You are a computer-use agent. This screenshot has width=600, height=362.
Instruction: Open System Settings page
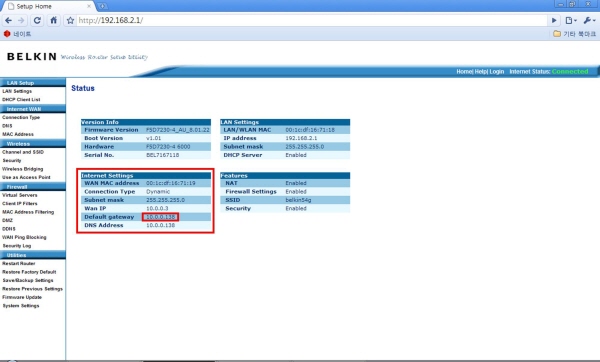point(21,306)
